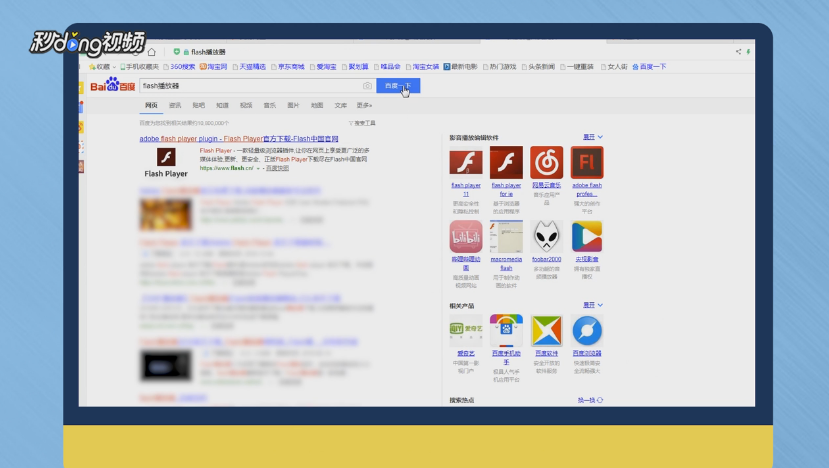Open the 360搜索 bookmark
This screenshot has height=468, width=829.
click(179, 67)
